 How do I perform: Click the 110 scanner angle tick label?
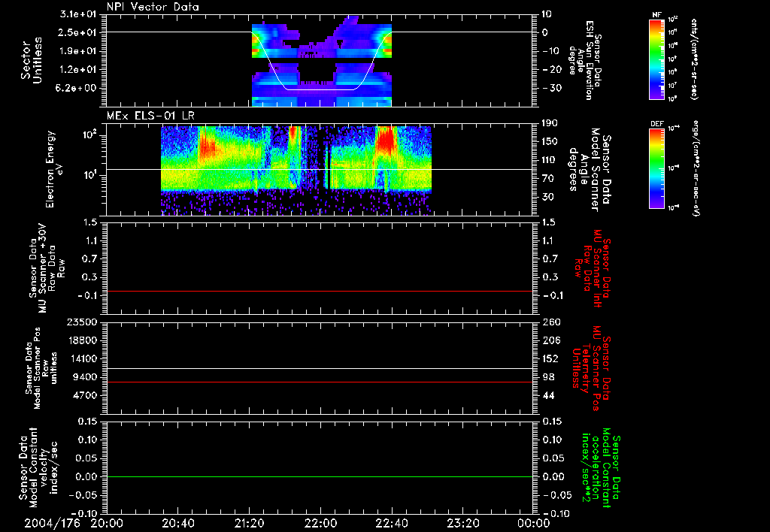click(550, 160)
